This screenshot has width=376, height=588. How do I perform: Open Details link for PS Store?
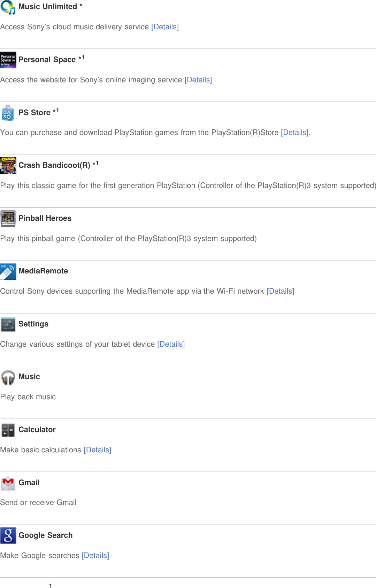pyautogui.click(x=294, y=133)
